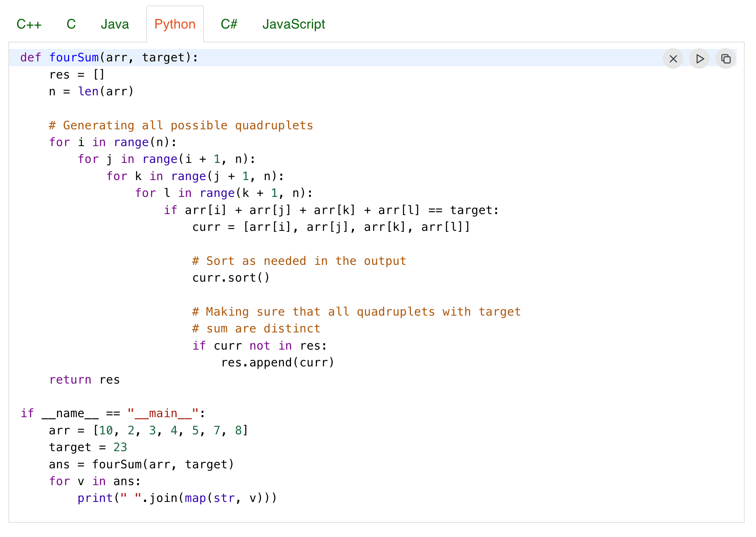
Task: Click the play triangle icon
Action: (699, 58)
